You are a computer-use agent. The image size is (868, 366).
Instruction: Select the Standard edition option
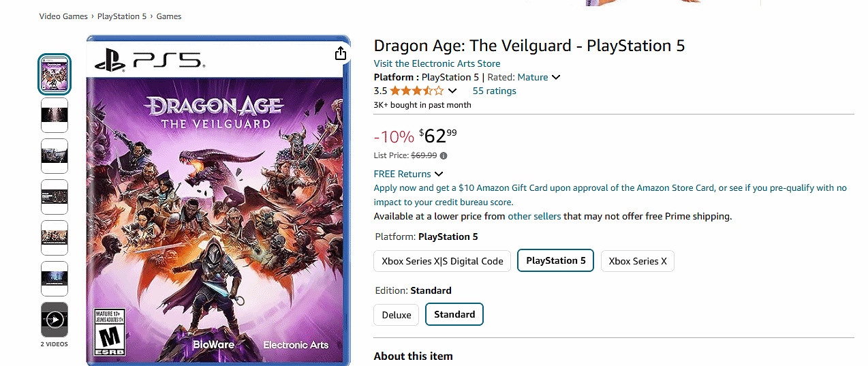click(x=454, y=314)
